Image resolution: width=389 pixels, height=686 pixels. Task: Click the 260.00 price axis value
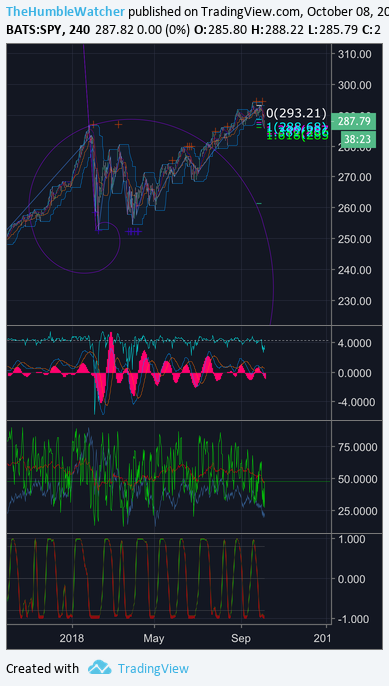point(354,208)
